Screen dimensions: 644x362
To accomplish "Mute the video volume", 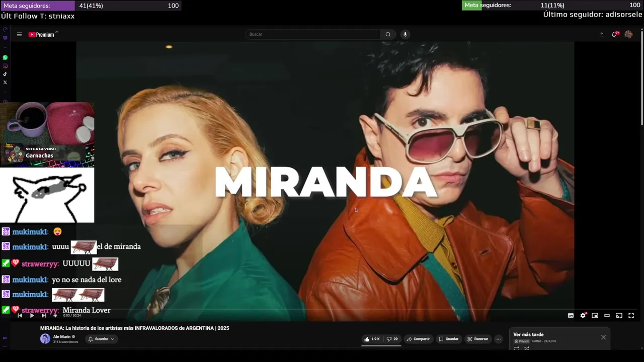I will [55, 316].
